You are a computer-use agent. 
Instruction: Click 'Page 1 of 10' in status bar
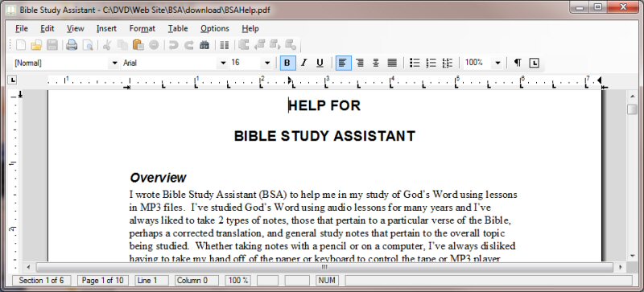click(x=102, y=281)
